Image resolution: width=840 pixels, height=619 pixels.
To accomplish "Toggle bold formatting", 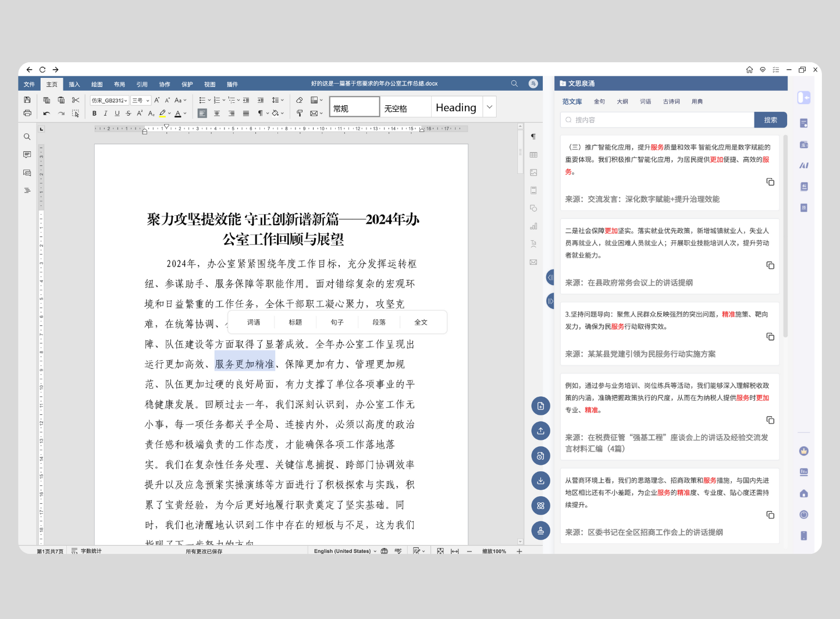I will [94, 113].
